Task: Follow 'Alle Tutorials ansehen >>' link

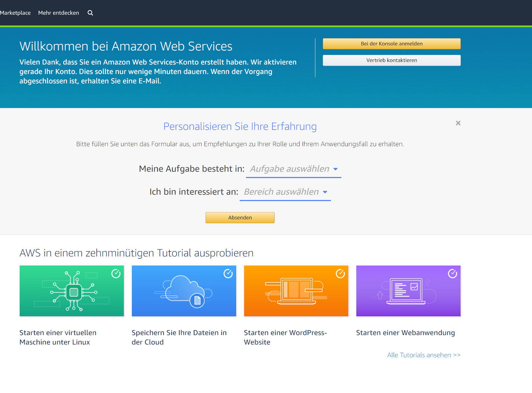Action: tap(424, 355)
